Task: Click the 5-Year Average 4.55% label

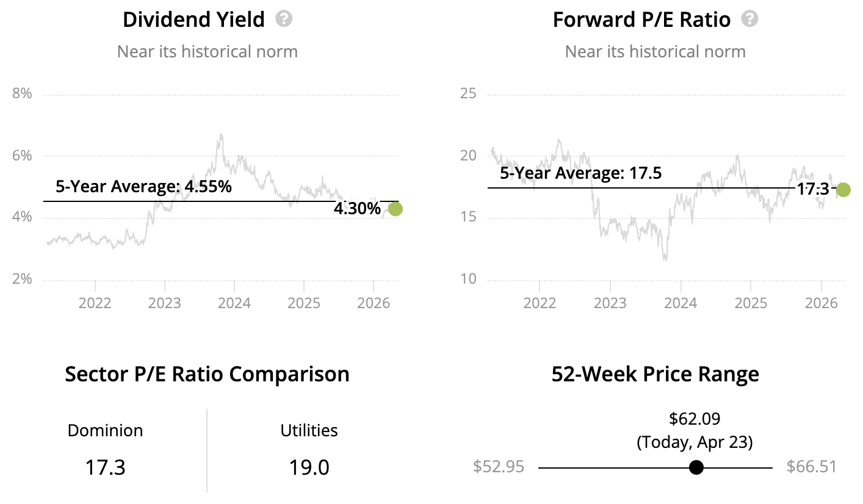Action: [143, 186]
